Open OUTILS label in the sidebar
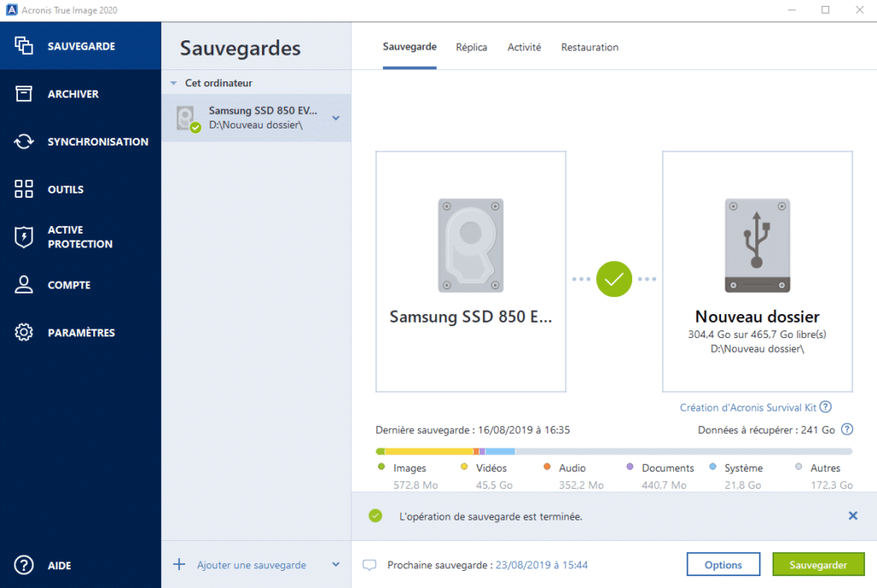The image size is (877, 588). point(65,189)
